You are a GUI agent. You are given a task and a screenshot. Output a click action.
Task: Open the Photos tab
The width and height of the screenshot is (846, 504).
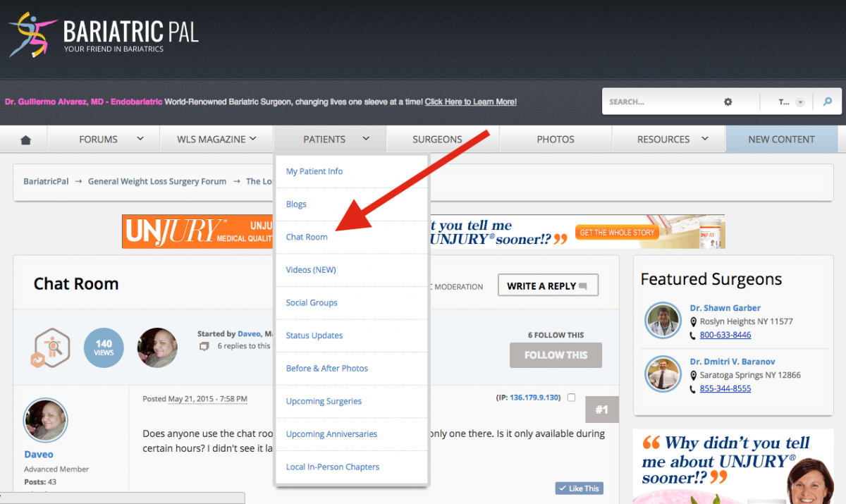click(x=556, y=140)
